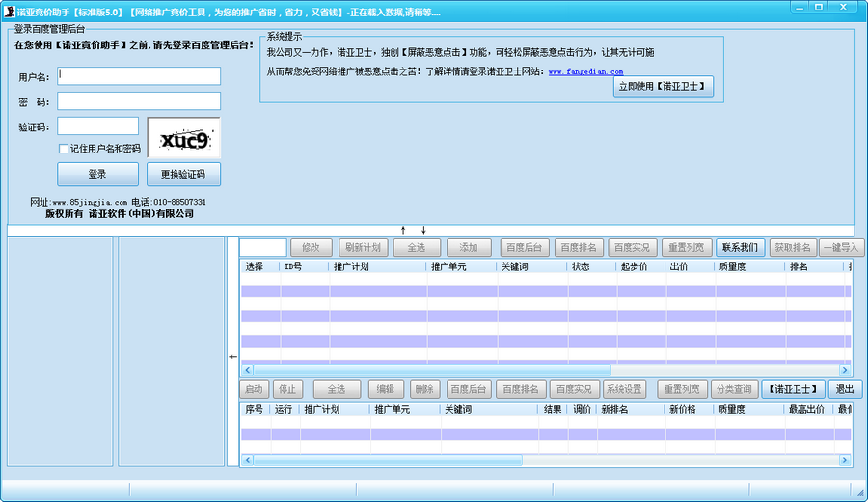Click lower toolbar 全选 button
This screenshot has width=868, height=502.
tap(337, 389)
